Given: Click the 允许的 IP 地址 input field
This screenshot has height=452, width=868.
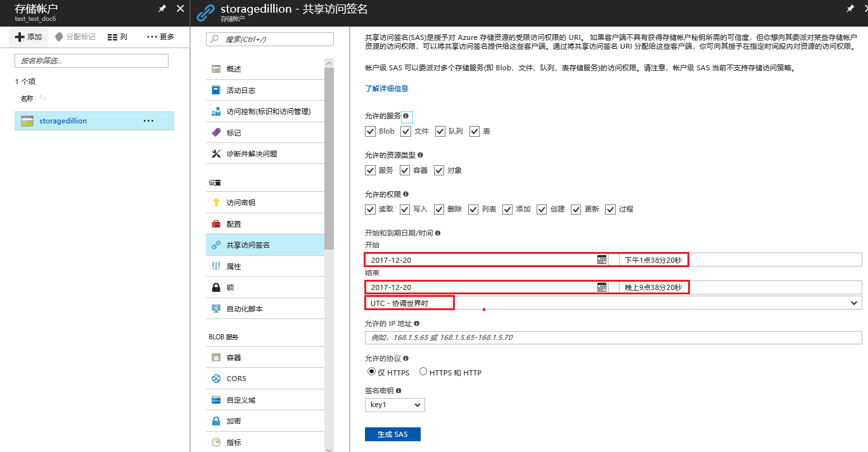Looking at the screenshot, I should click(x=613, y=337).
